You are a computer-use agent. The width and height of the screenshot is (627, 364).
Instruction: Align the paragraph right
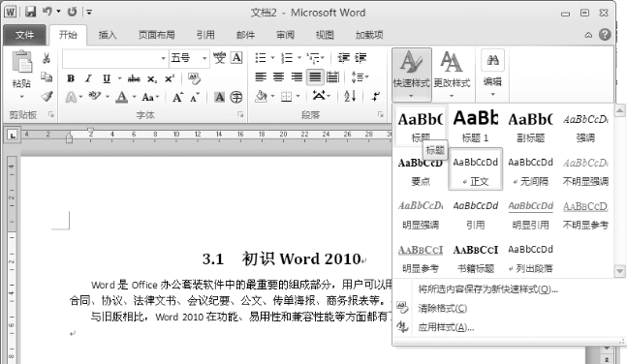coord(297,76)
